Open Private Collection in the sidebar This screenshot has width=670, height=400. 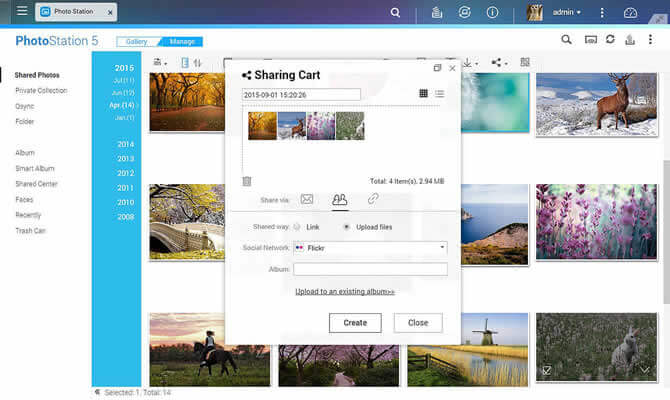(x=40, y=90)
